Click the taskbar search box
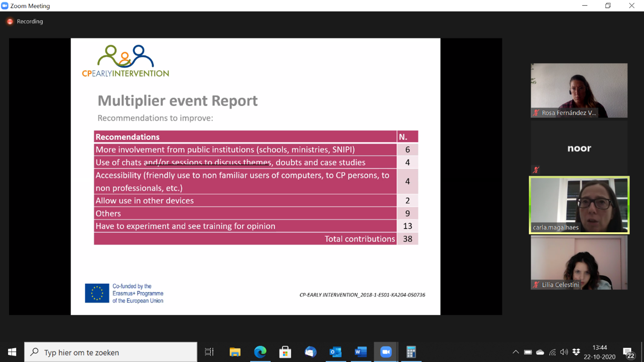The image size is (644, 362). click(x=111, y=352)
